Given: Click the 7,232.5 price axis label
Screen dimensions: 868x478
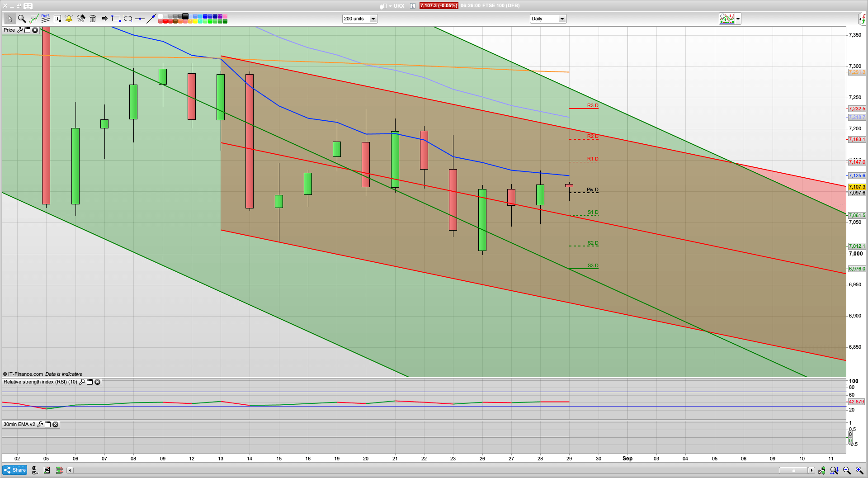Looking at the screenshot, I should pyautogui.click(x=857, y=109).
